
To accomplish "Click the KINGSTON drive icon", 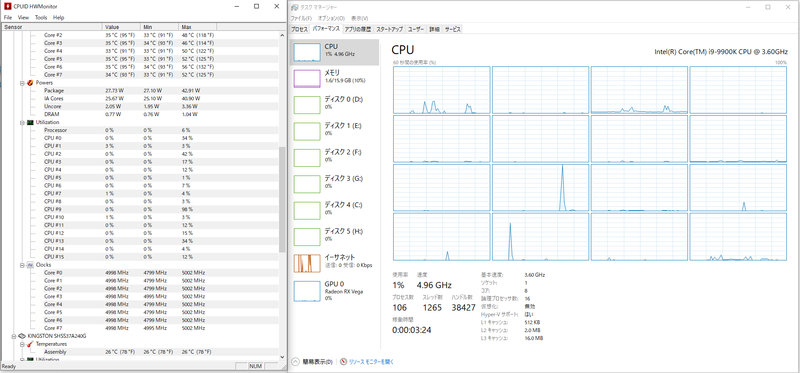I will tap(22, 336).
